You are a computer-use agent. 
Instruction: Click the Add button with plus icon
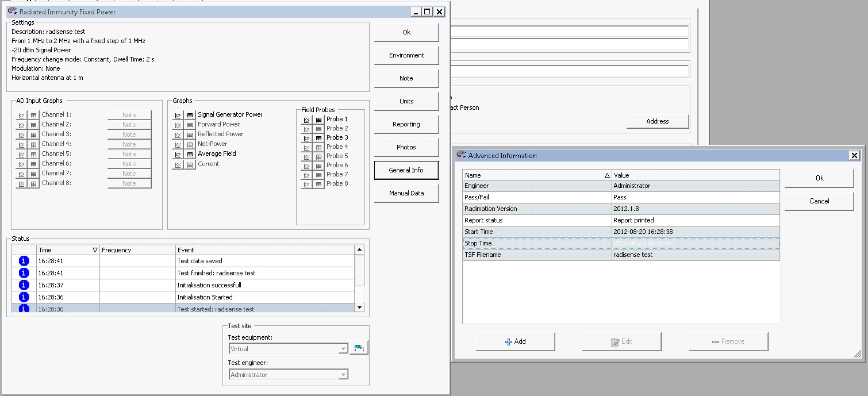[x=515, y=341]
